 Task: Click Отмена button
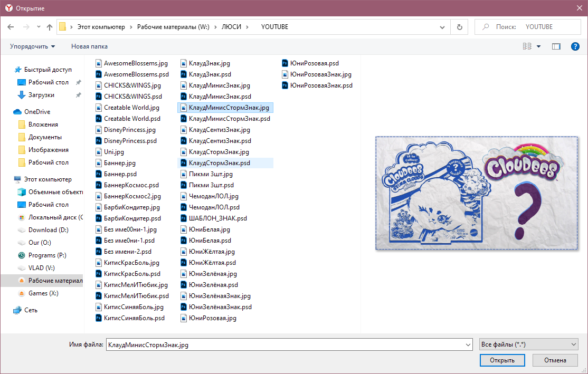tap(555, 360)
